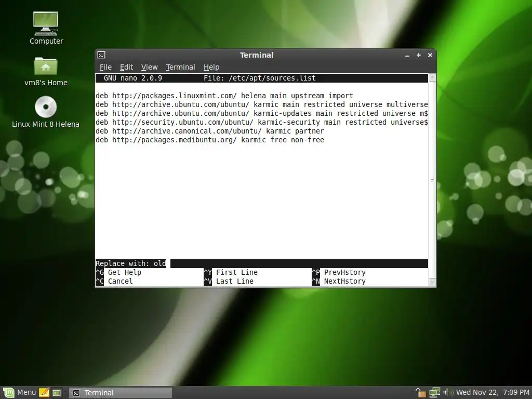This screenshot has height=399, width=532.
Task: Click the Terminal scrollbar thumb grip
Action: [x=432, y=179]
